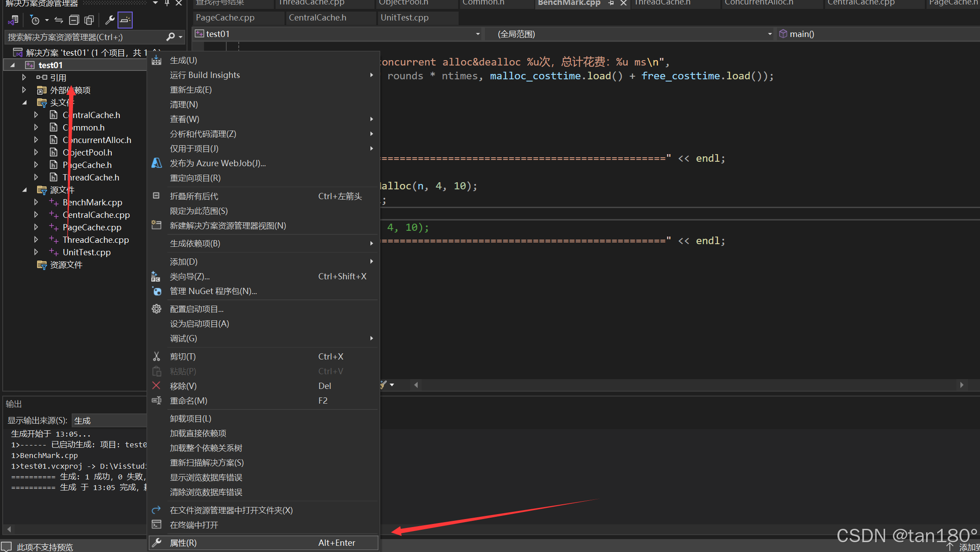Open the Solution Explorer window options arrow
This screenshot has width=980, height=552.
click(x=155, y=3)
